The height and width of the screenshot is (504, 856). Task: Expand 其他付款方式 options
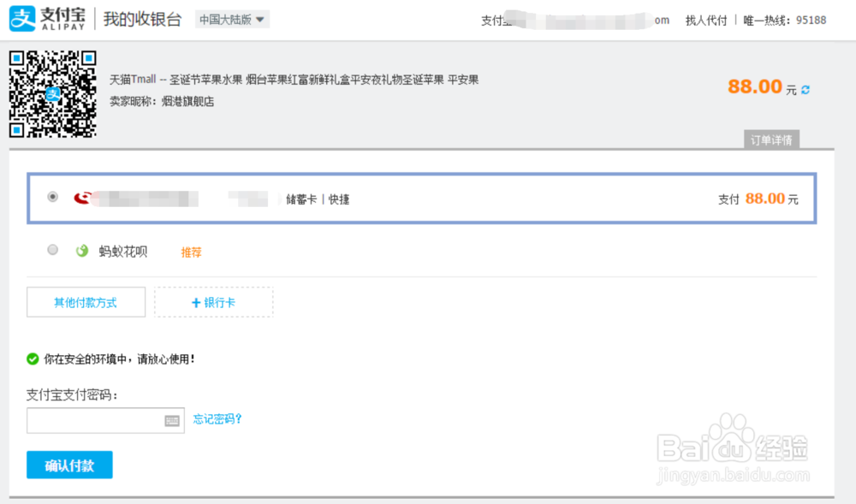[x=86, y=301]
